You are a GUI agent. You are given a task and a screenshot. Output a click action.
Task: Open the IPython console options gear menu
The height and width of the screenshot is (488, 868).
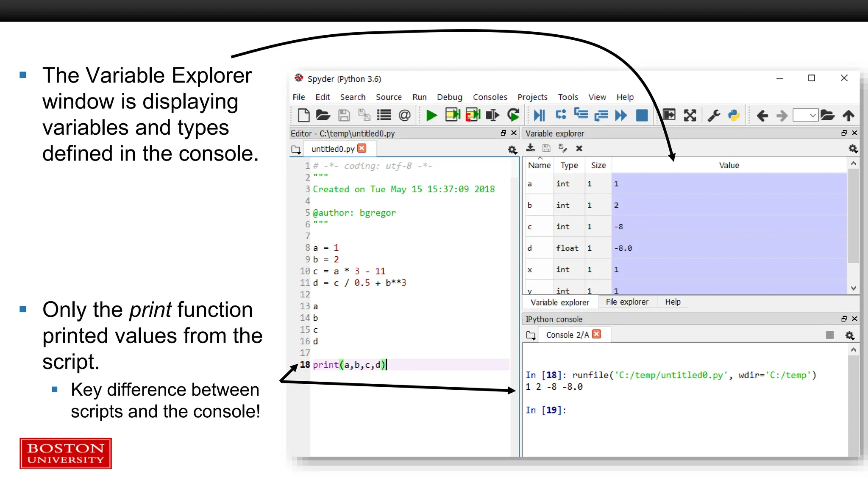(x=849, y=335)
